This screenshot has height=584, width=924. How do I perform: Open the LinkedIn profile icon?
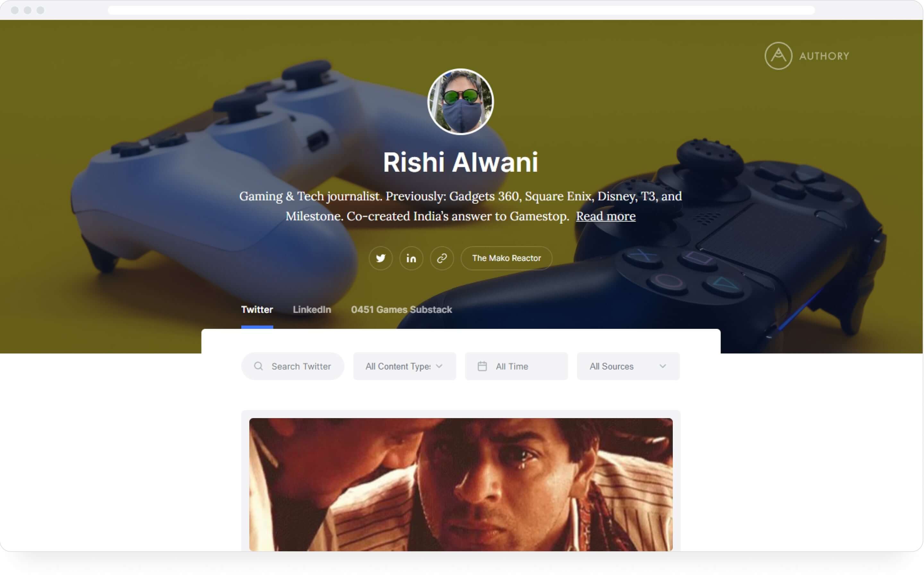click(411, 258)
